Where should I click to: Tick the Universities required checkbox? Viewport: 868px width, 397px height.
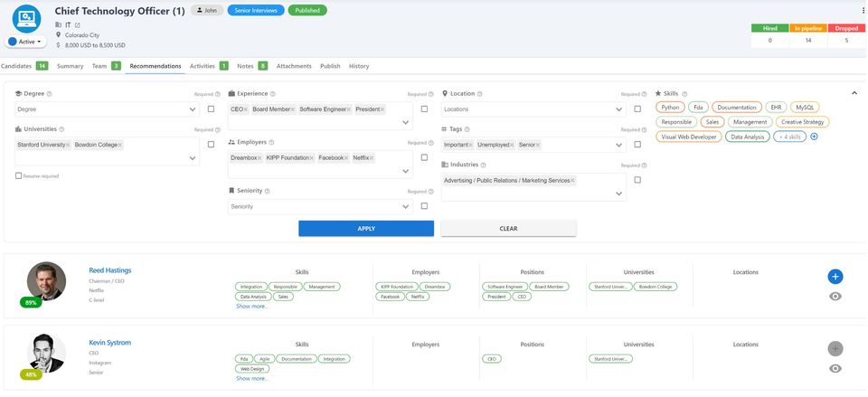coord(211,145)
